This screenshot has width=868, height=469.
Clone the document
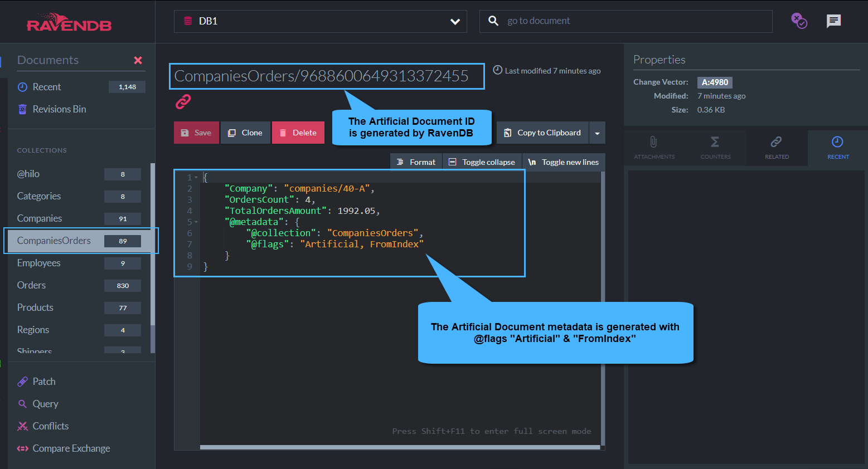pyautogui.click(x=245, y=133)
